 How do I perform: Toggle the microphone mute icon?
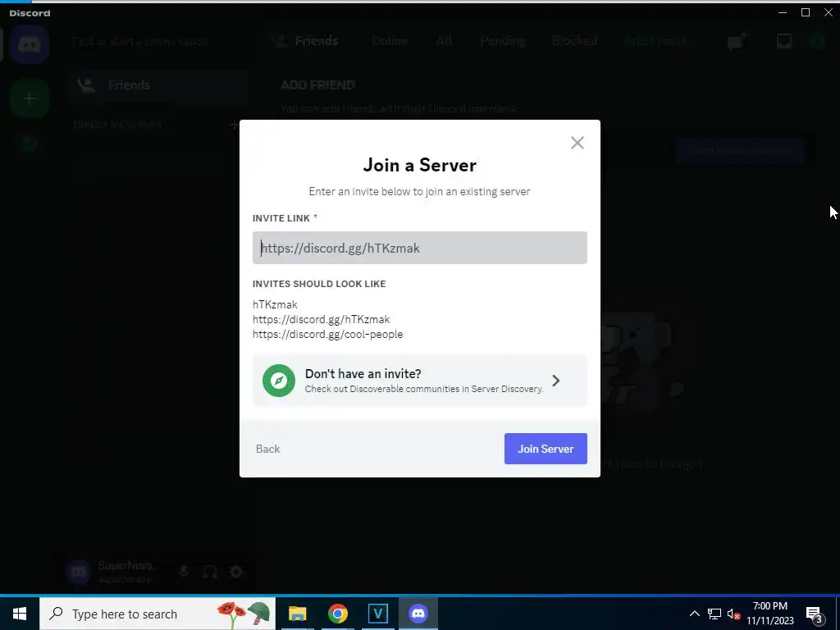click(x=184, y=572)
